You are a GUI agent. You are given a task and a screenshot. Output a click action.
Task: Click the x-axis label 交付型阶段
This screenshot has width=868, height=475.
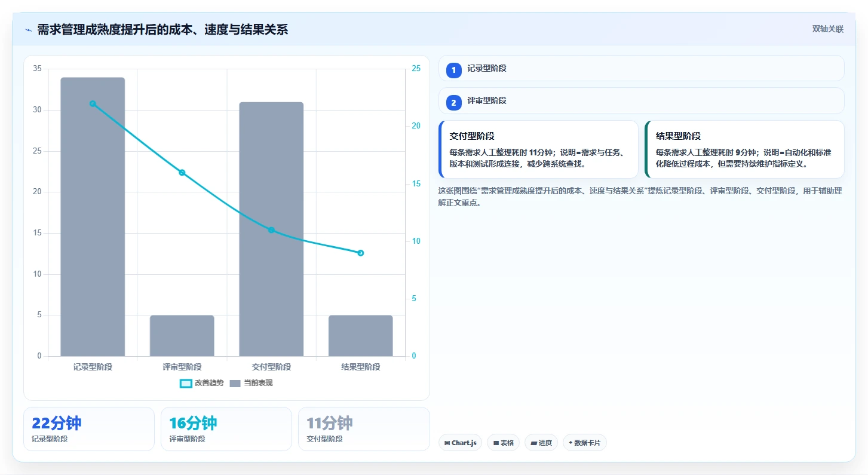(271, 367)
